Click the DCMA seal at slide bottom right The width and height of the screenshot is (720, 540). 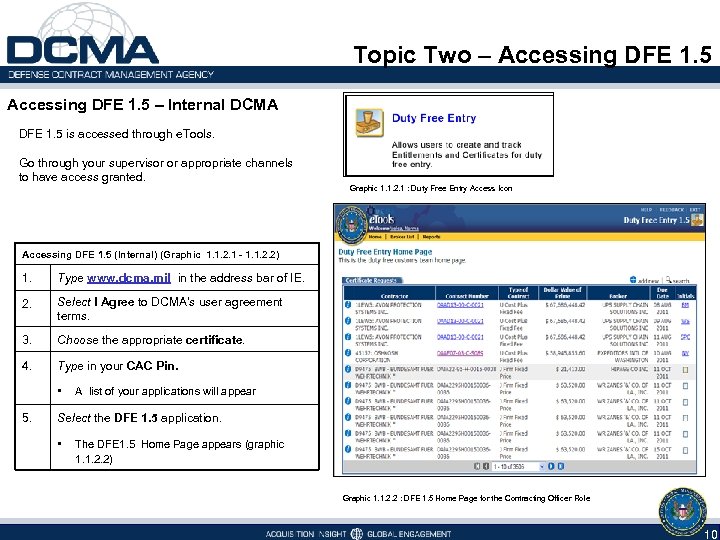(682, 512)
